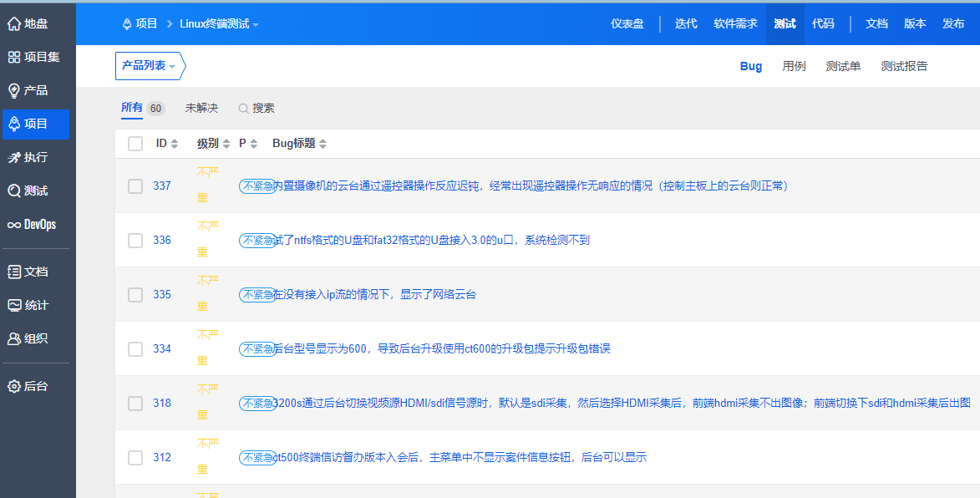Open the 迭代 menu in top navigation
This screenshot has height=498, width=980.
click(686, 23)
